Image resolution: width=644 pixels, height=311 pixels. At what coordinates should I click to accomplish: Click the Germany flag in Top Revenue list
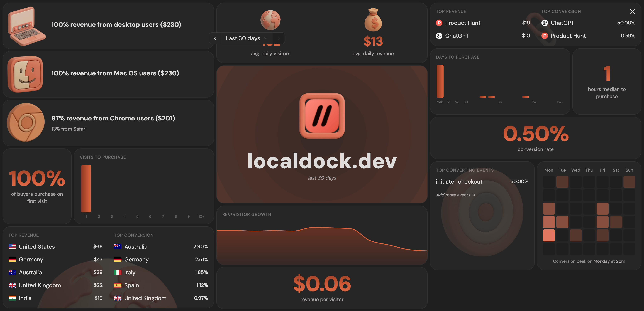[x=12, y=260]
